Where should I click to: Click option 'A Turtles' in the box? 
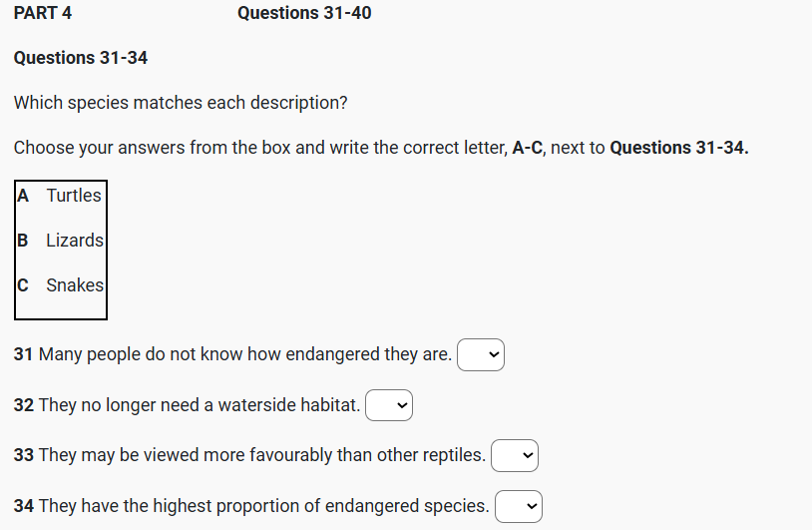click(60, 196)
